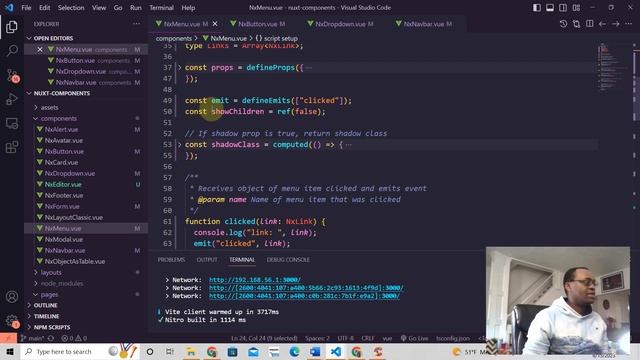Navigate forward with right arrow in editor toolbar
Viewport: 640px width, 360px height.
tap(616, 24)
